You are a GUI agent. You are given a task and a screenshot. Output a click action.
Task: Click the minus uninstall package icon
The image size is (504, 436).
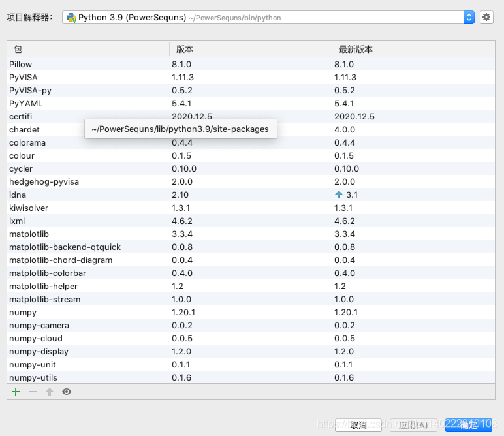pos(33,392)
